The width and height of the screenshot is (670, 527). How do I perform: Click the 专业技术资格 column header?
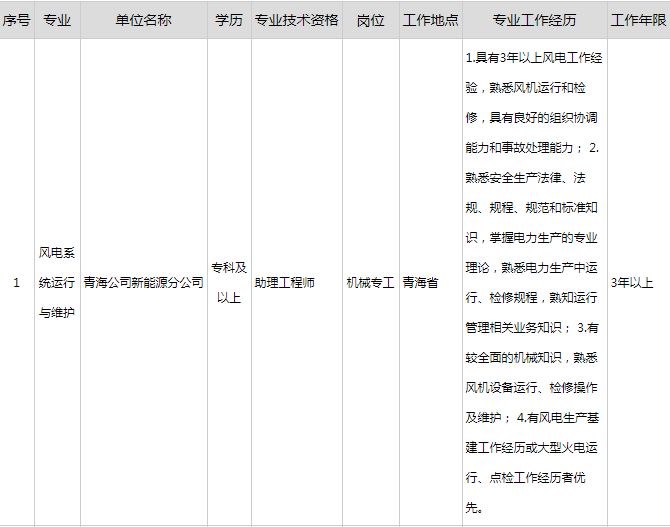pyautogui.click(x=294, y=20)
